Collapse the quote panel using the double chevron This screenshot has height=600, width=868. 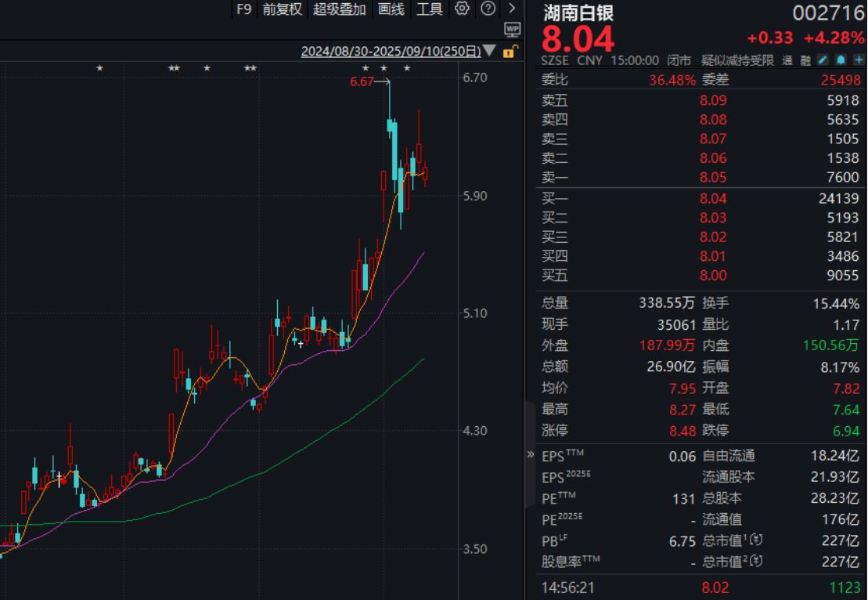pos(531,454)
